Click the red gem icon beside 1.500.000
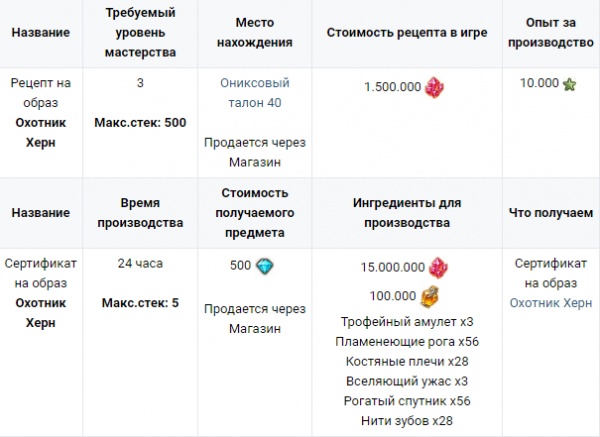 (434, 86)
